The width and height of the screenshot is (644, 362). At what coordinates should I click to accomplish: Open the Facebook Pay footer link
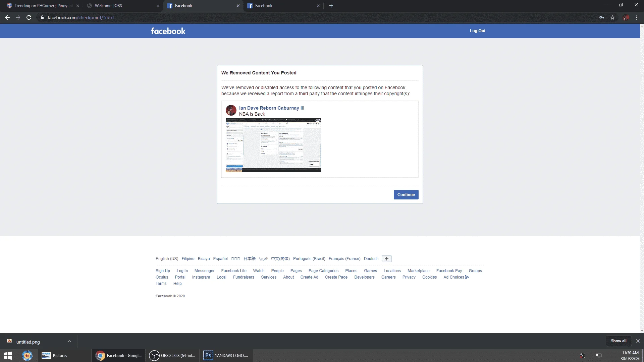(x=449, y=271)
